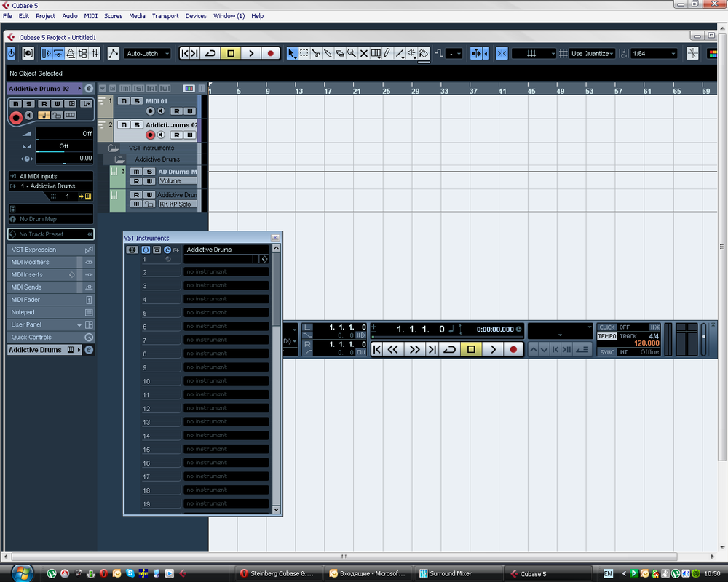Expand the VST Expression inspector section
The height and width of the screenshot is (582, 728).
[51, 250]
